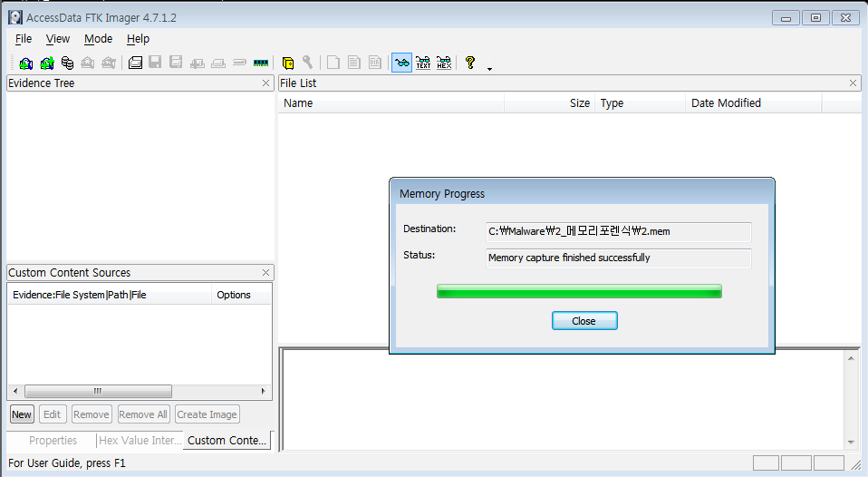Click the Status field in Memory Progress
Screen dimensions: 868x477
618,258
